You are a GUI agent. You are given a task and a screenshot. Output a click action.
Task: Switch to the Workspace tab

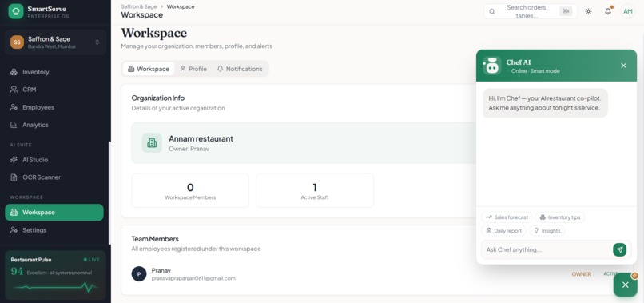149,69
